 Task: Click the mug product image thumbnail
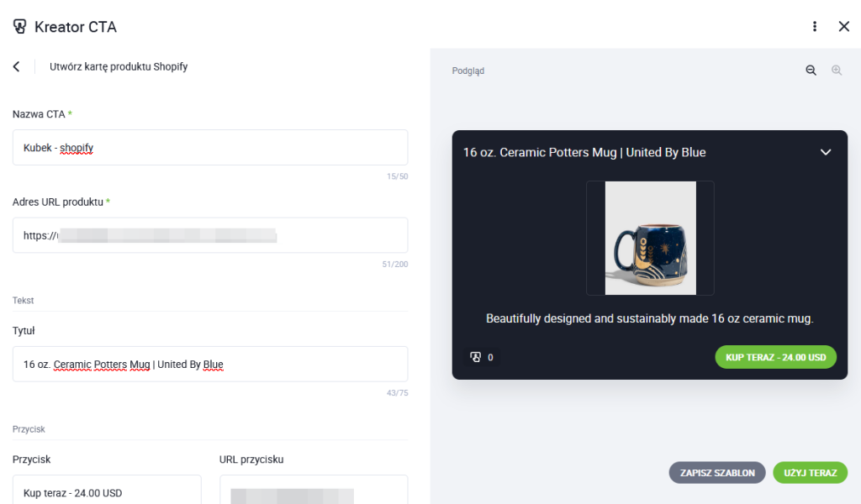coord(650,238)
